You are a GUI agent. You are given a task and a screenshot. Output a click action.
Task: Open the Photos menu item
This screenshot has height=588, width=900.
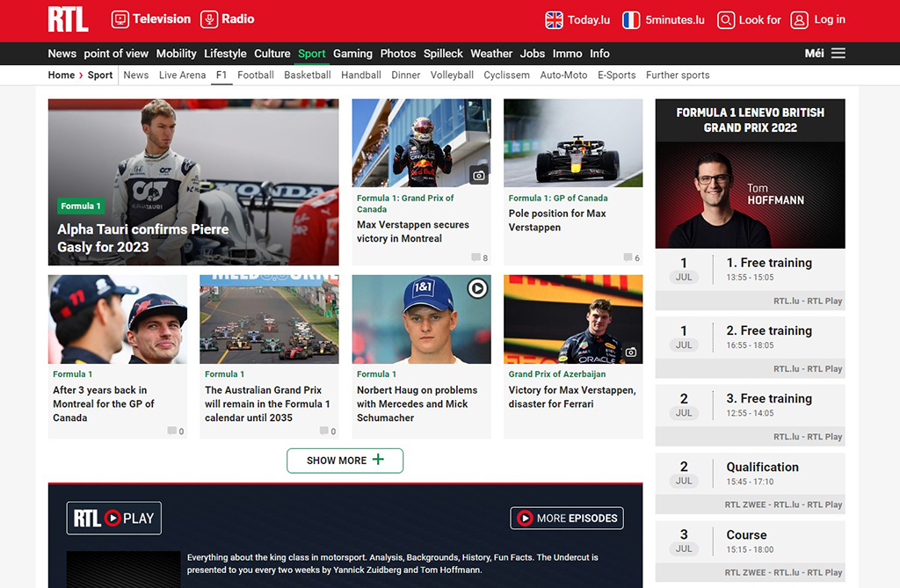pyautogui.click(x=398, y=54)
